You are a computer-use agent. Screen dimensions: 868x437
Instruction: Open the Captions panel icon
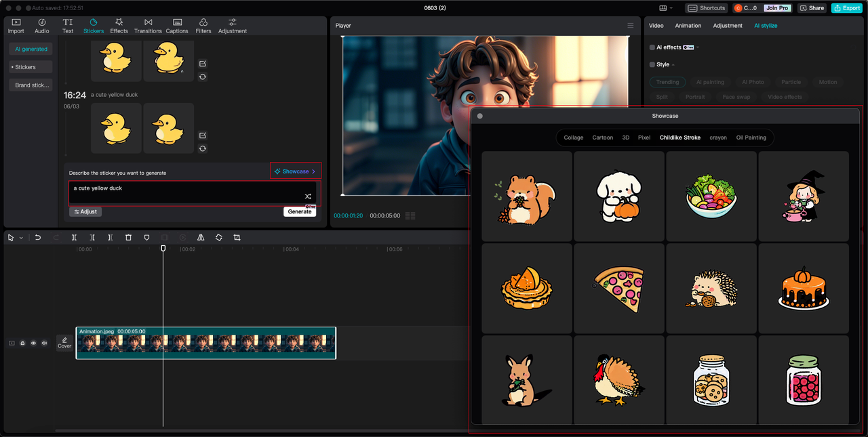tap(177, 26)
